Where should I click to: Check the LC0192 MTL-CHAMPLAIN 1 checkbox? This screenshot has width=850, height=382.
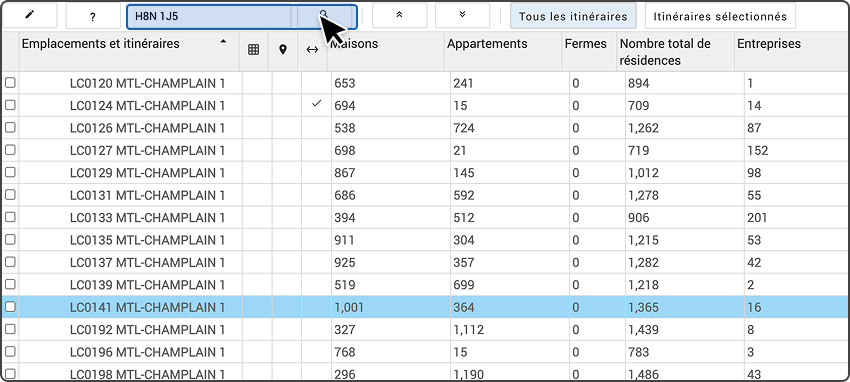10,329
